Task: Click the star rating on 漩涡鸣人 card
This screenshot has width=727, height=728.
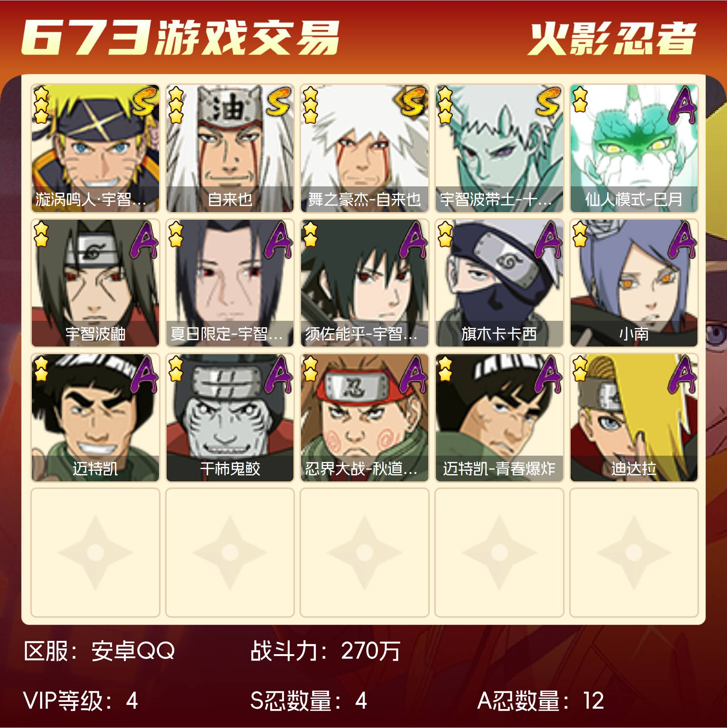Action: (x=41, y=105)
